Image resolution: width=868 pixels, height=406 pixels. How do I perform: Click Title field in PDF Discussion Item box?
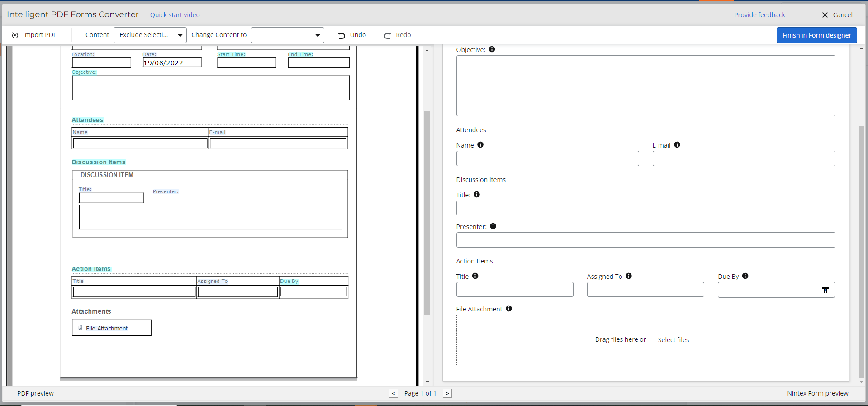[x=111, y=198]
